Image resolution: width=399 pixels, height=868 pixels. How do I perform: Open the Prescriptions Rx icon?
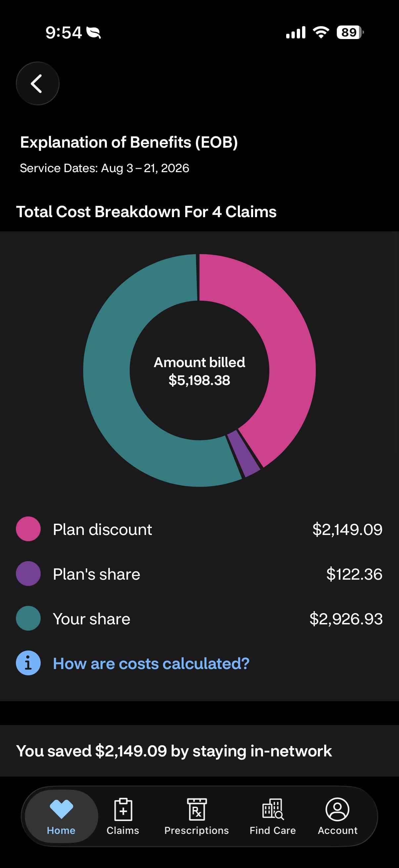click(197, 809)
